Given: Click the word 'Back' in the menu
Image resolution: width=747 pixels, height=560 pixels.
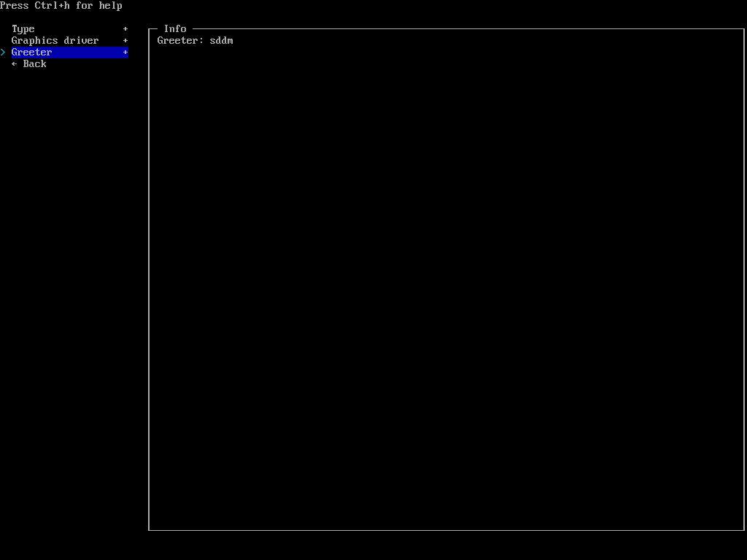Looking at the screenshot, I should [34, 64].
